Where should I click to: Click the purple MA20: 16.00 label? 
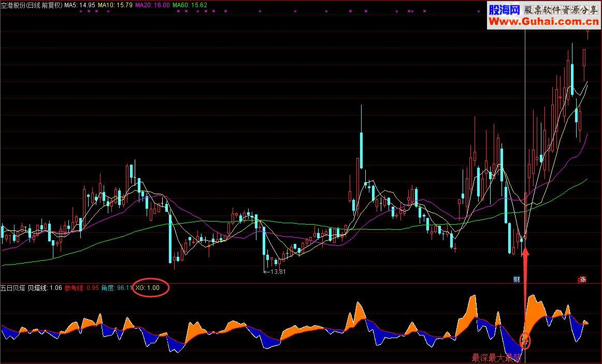(152, 5)
